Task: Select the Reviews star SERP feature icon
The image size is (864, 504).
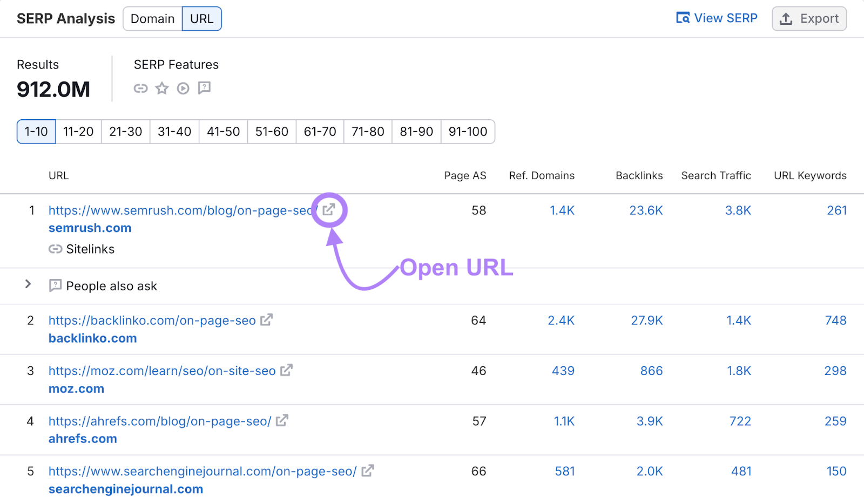Action: click(x=162, y=88)
